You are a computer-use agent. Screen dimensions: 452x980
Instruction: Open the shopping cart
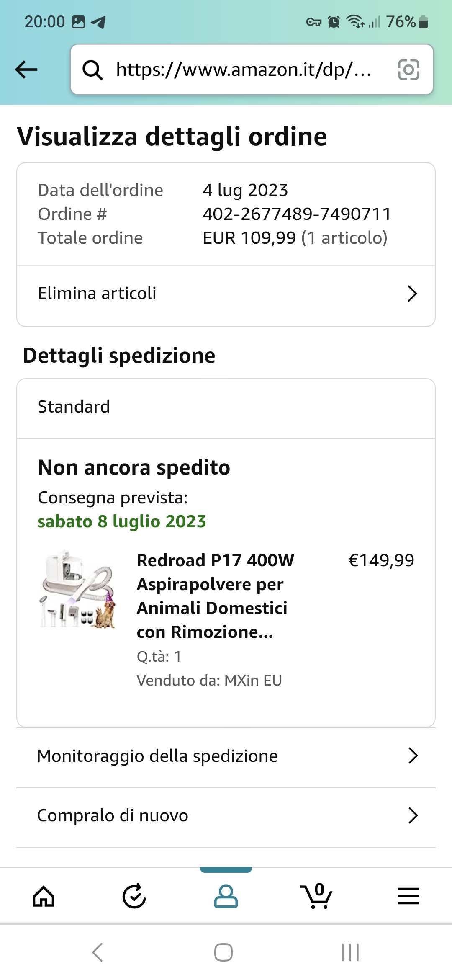pyautogui.click(x=316, y=896)
